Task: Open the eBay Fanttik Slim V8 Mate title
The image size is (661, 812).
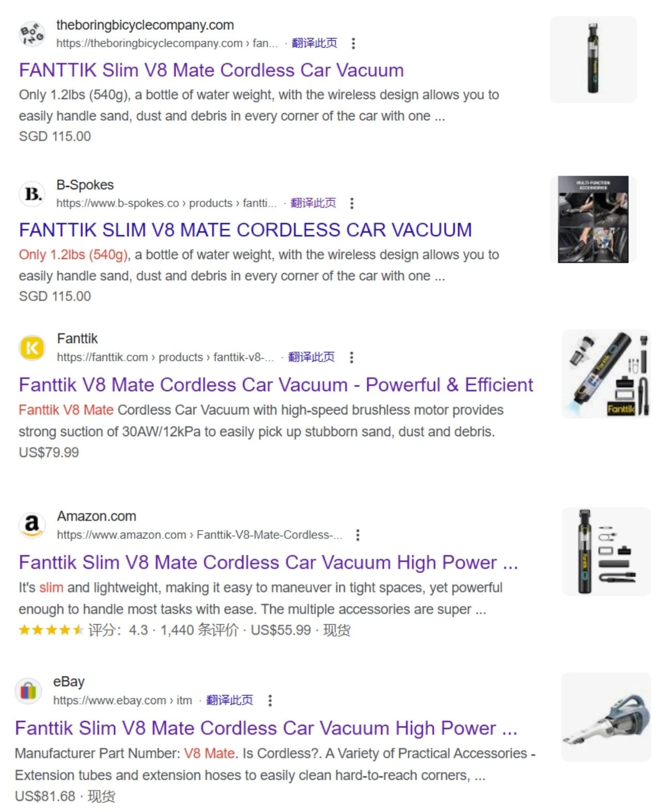Action: [x=266, y=728]
